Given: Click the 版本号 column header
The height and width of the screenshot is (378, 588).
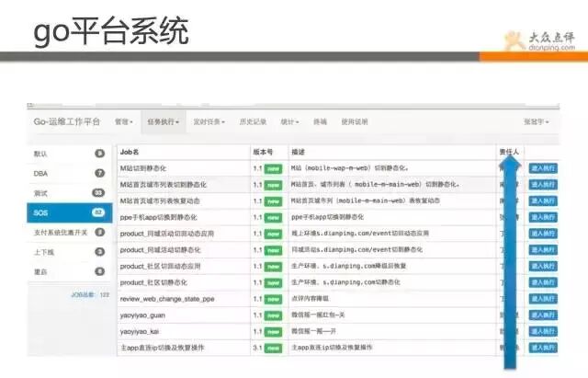Looking at the screenshot, I should pos(263,152).
